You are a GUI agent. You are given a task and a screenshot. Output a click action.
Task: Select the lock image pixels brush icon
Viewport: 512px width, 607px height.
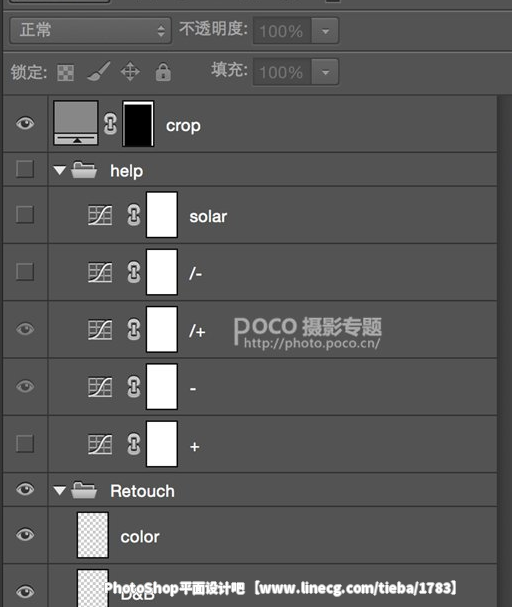[99, 72]
